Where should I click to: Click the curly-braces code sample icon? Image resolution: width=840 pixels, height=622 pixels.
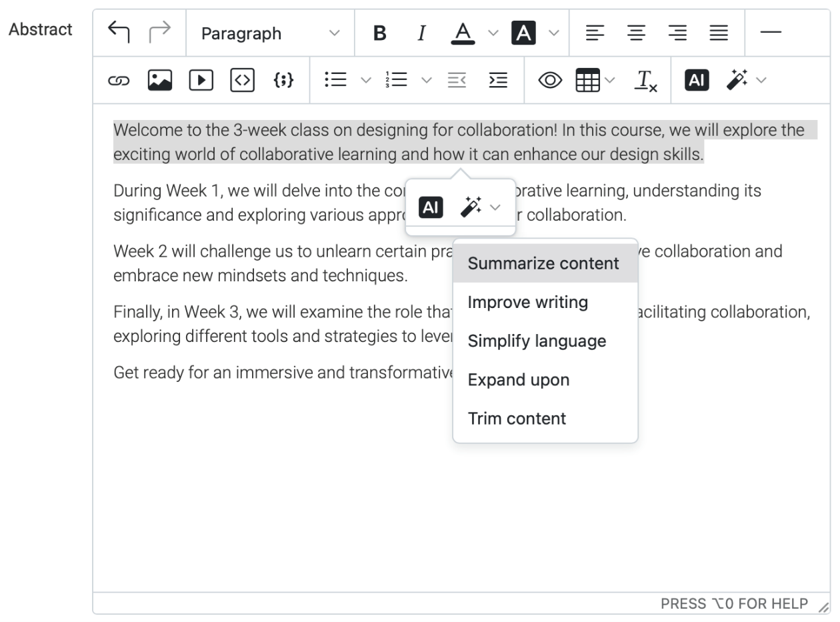tap(283, 81)
